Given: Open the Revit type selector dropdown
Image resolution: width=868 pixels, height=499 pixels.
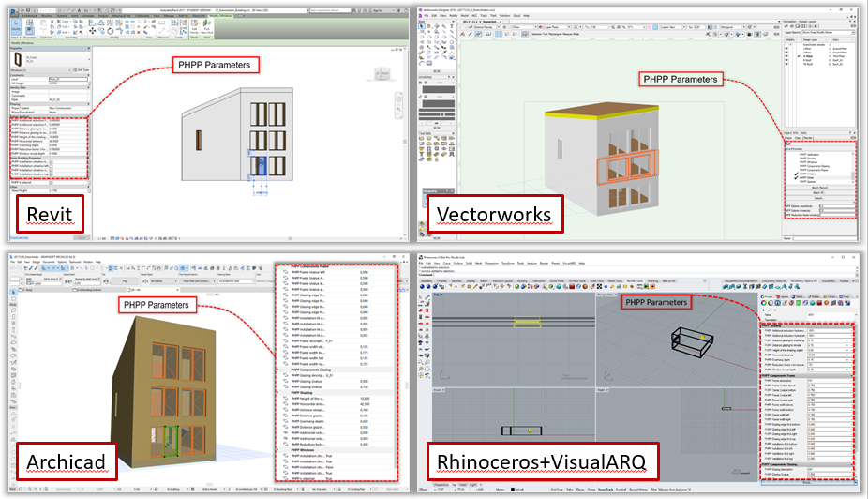Looking at the screenshot, I should (x=89, y=59).
